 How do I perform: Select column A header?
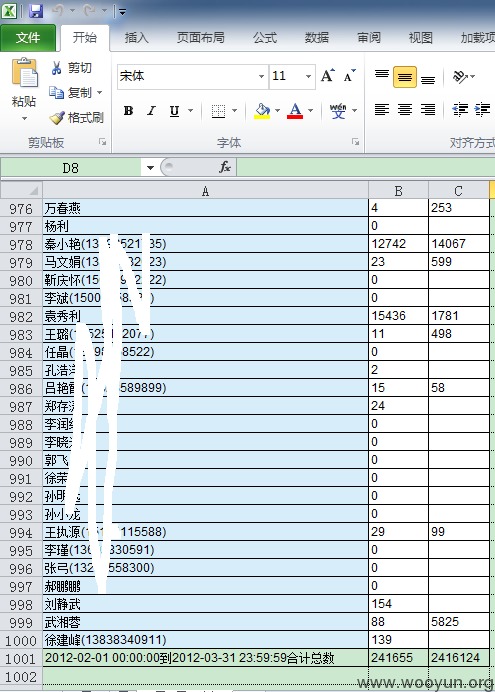click(x=205, y=190)
